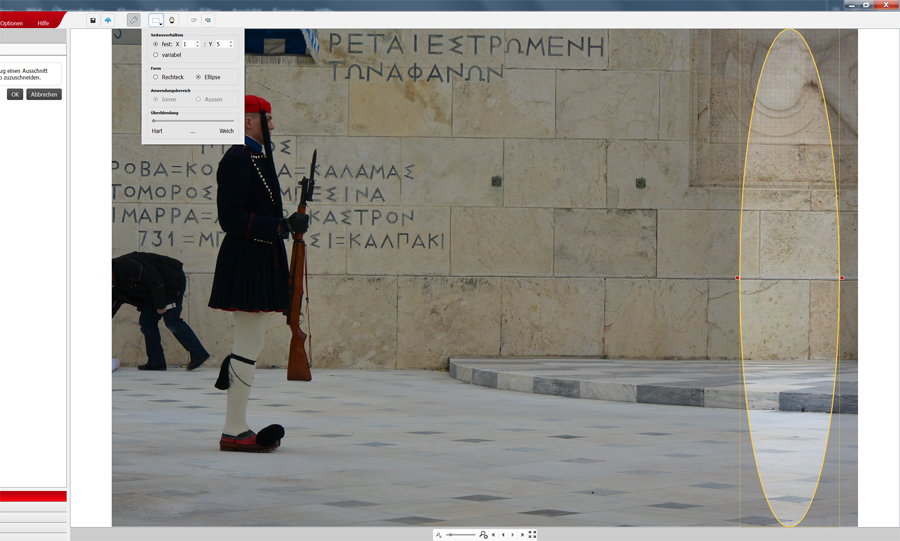This screenshot has height=541, width=900.
Task: Click the OK button
Action: point(15,94)
